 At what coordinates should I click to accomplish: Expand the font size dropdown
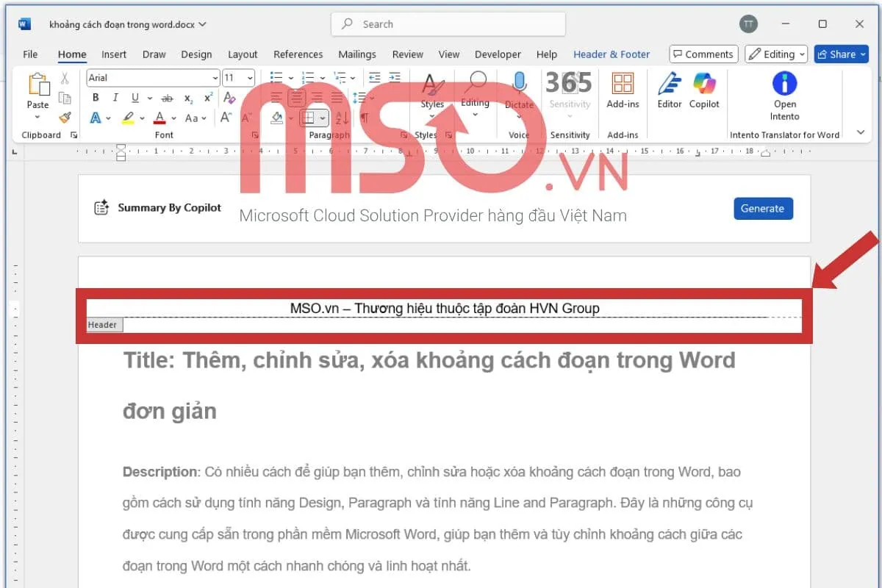pyautogui.click(x=250, y=78)
